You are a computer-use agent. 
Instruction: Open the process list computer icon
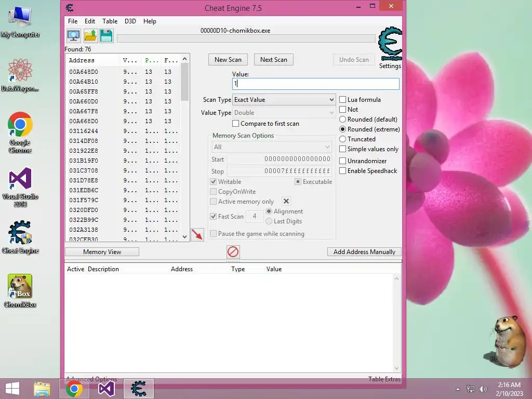coord(74,36)
